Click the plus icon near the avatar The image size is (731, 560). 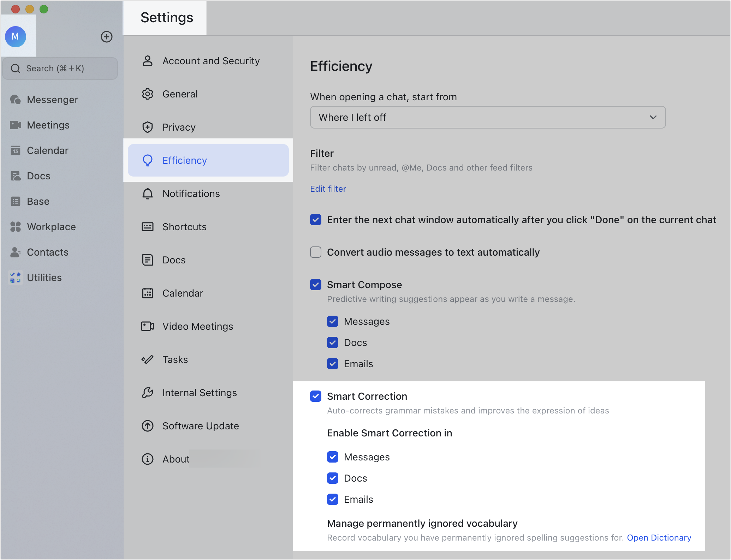point(106,37)
